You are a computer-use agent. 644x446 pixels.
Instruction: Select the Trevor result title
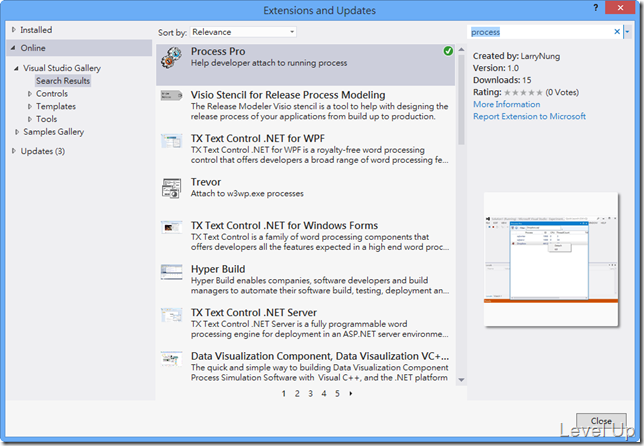[206, 182]
